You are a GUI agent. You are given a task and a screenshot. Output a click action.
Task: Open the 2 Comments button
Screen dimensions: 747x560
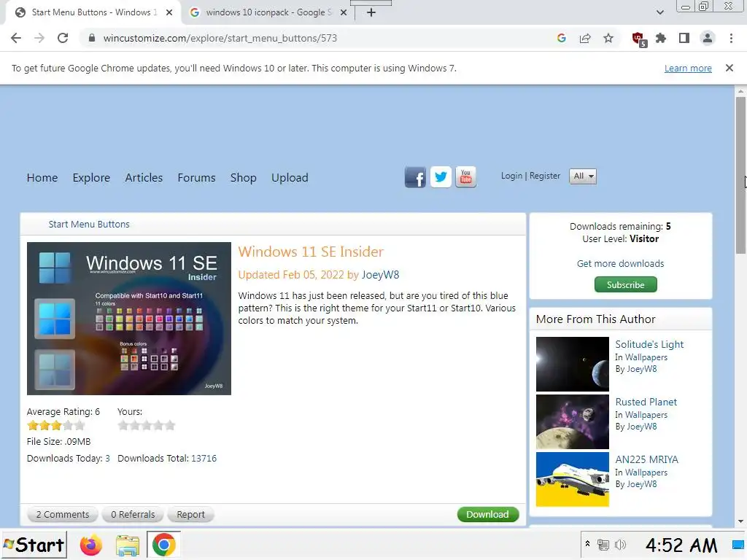point(63,514)
